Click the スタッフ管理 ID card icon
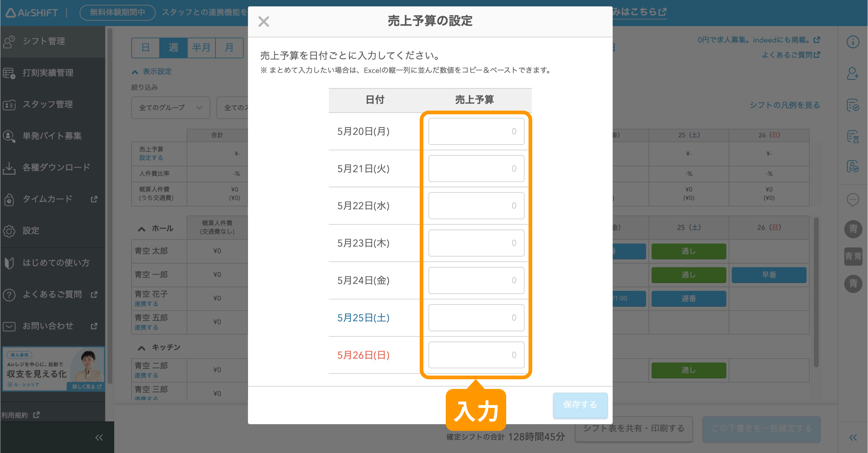Screen dimensions: 868x453 pos(9,105)
